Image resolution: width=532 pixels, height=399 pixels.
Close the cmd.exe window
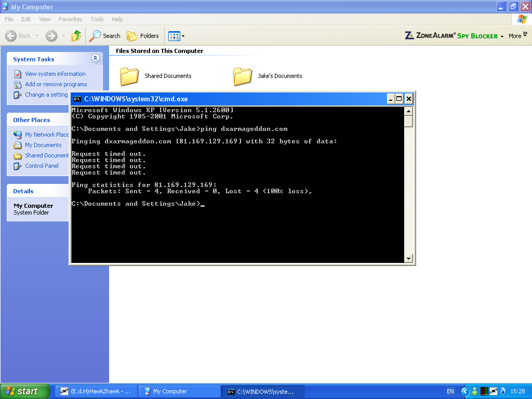tap(408, 99)
